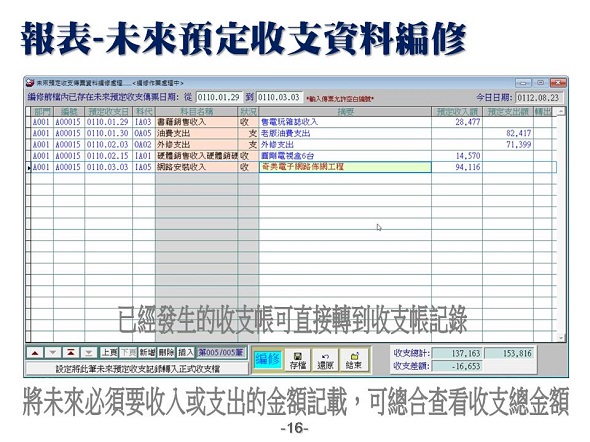This screenshot has height=442, width=590.
Task: Go to next record with gray down arrow
Action: click(53, 353)
